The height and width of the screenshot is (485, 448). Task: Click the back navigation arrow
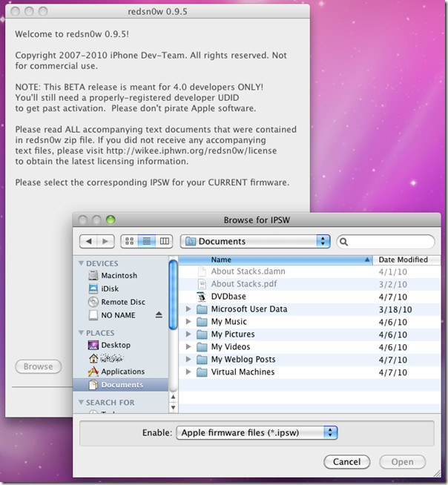(x=89, y=241)
